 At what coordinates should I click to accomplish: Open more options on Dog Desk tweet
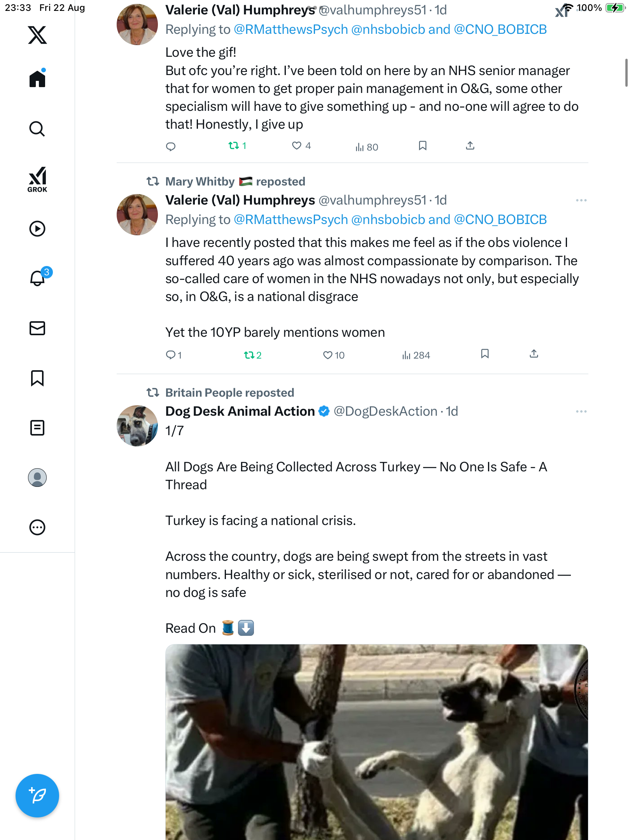click(581, 411)
